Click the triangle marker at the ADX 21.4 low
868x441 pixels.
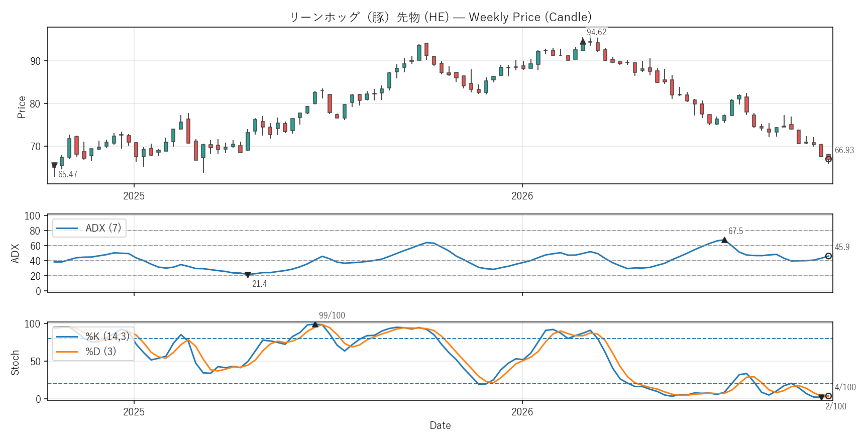(248, 275)
